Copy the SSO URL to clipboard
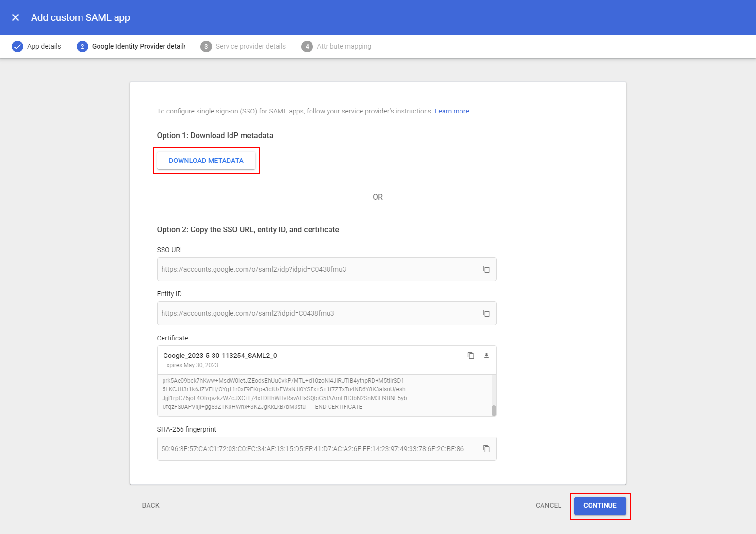 click(x=486, y=269)
